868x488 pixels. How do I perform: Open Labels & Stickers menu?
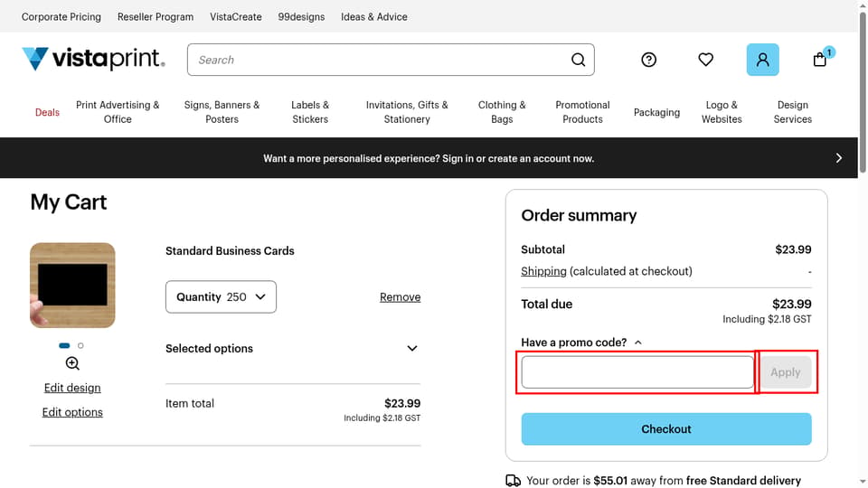click(310, 112)
